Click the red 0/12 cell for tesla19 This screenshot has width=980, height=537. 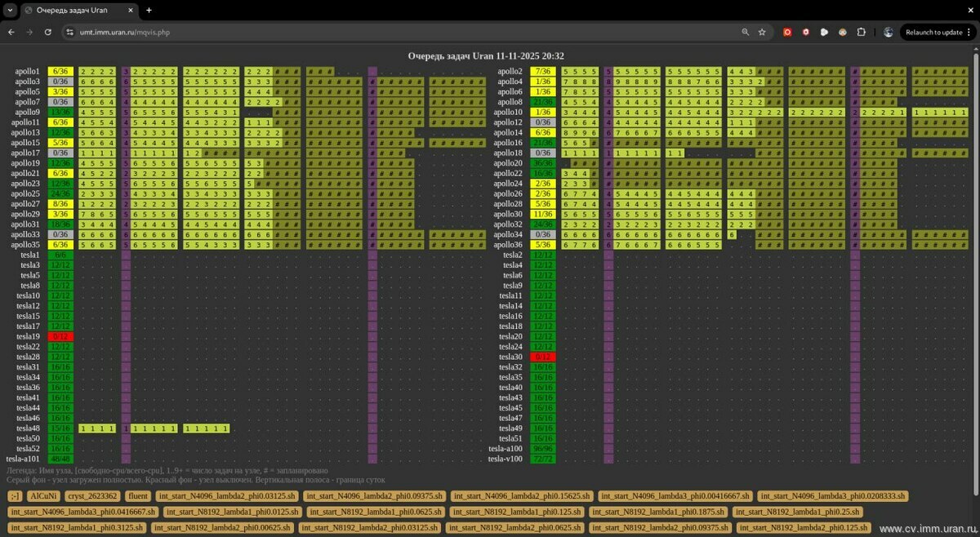point(60,336)
